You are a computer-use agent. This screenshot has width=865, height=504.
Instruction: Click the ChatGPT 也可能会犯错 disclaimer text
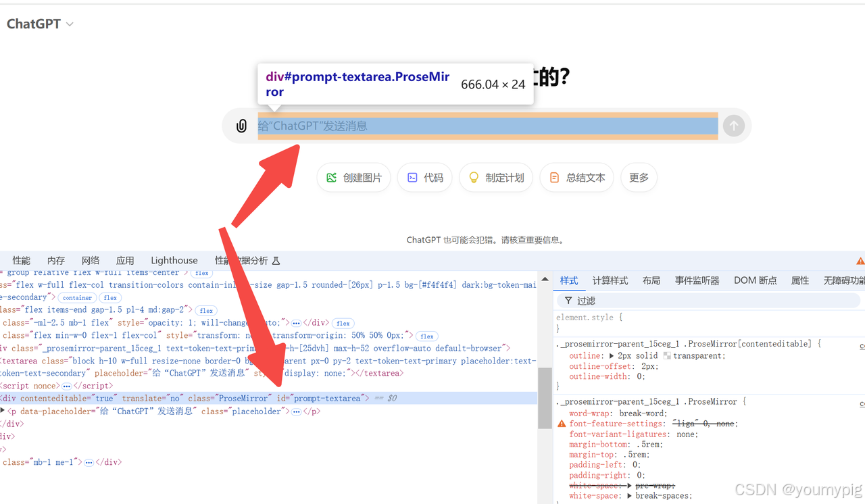486,240
